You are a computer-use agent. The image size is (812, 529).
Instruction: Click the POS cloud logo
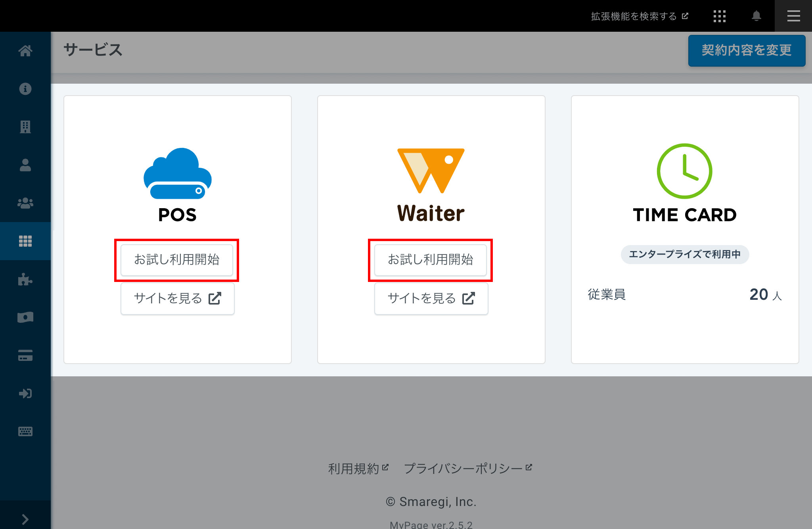click(177, 173)
